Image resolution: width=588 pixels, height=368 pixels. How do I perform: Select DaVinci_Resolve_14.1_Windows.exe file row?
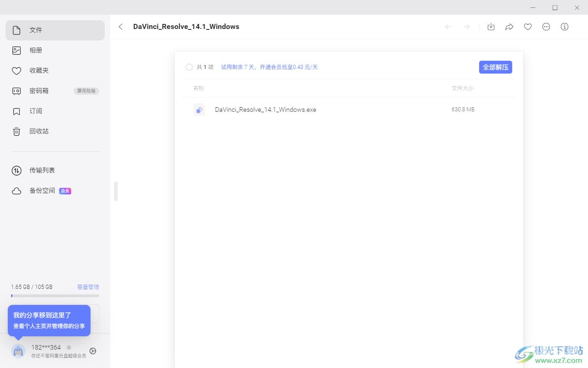pos(349,109)
